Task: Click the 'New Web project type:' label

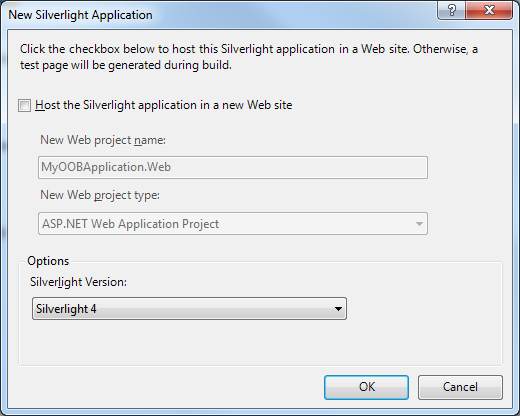Action: pyautogui.click(x=100, y=195)
